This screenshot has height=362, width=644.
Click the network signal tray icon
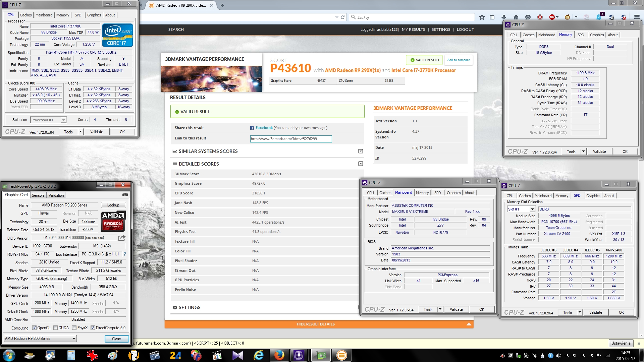point(607,356)
